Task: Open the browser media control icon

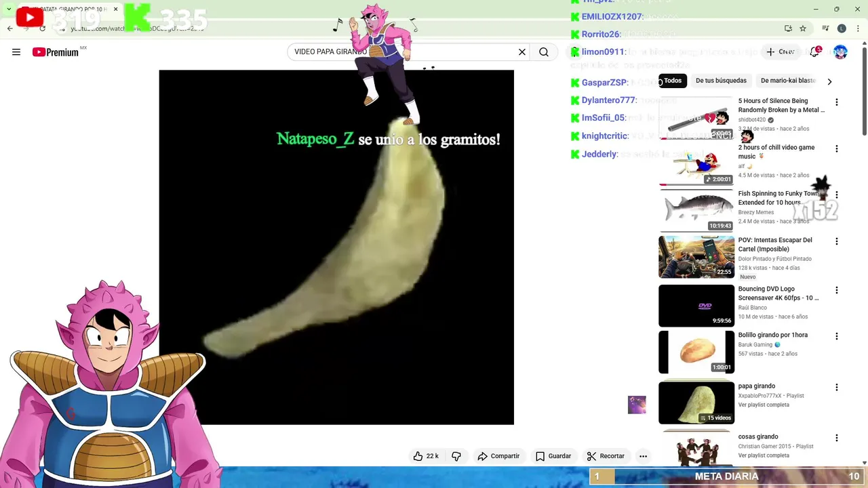Action: tap(825, 28)
